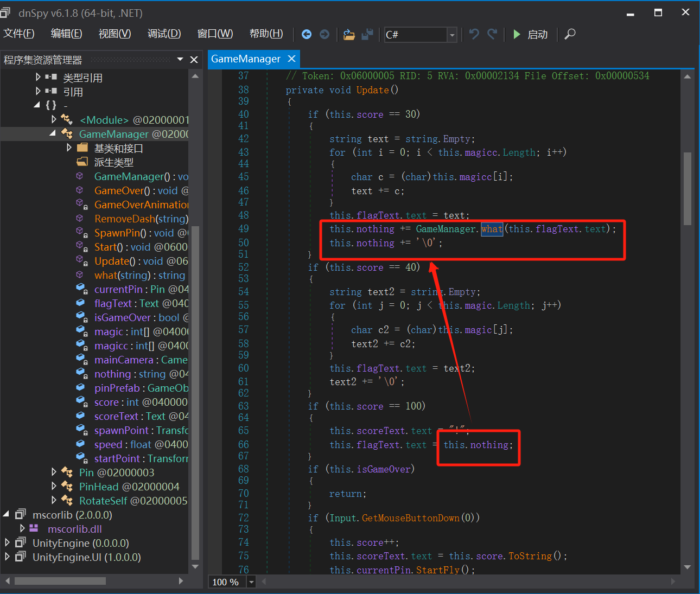
Task: Open search with the magnifier icon
Action: [570, 34]
